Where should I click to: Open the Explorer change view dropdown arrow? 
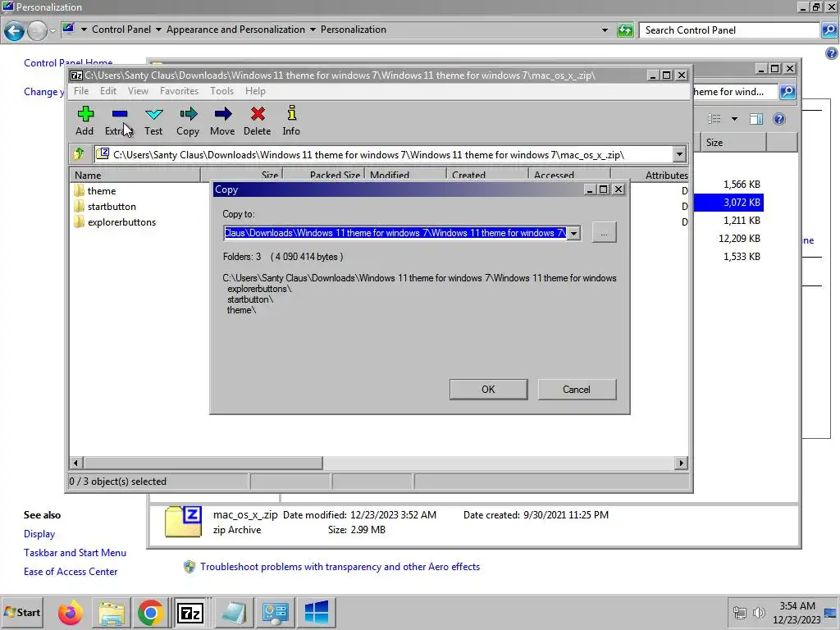point(734,119)
